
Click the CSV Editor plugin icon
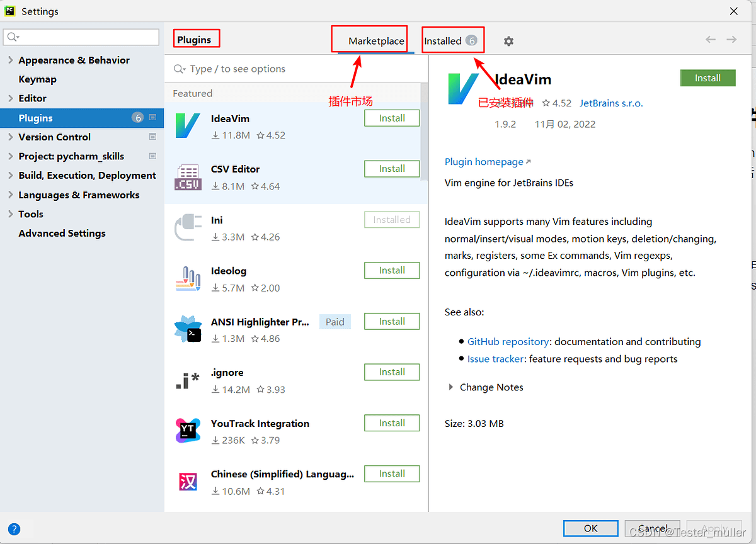tap(188, 178)
